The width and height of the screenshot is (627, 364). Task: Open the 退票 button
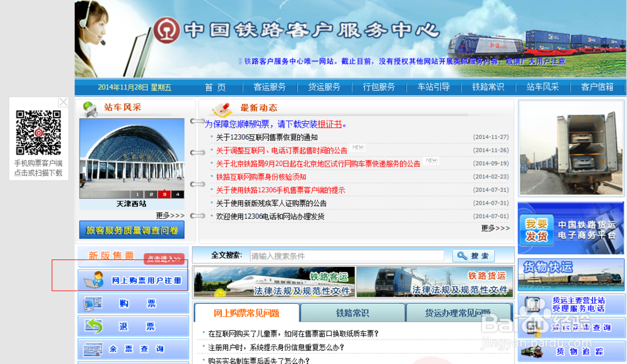(133, 326)
